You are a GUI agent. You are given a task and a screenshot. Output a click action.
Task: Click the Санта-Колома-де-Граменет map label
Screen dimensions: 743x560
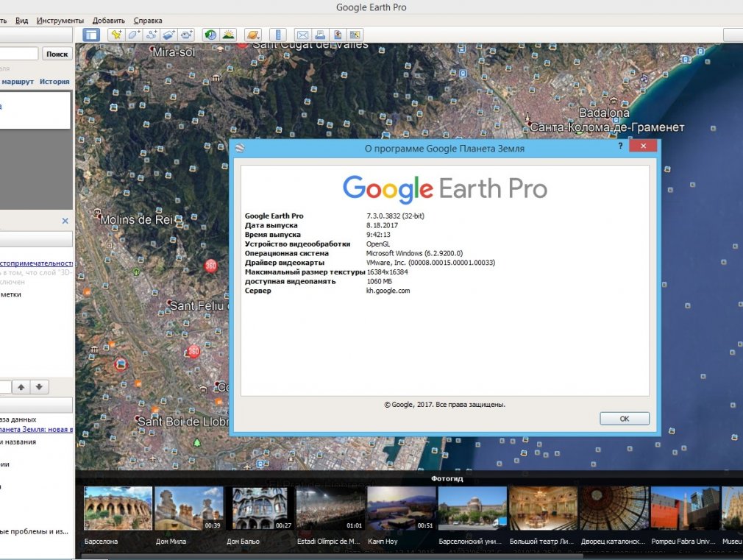click(x=607, y=127)
